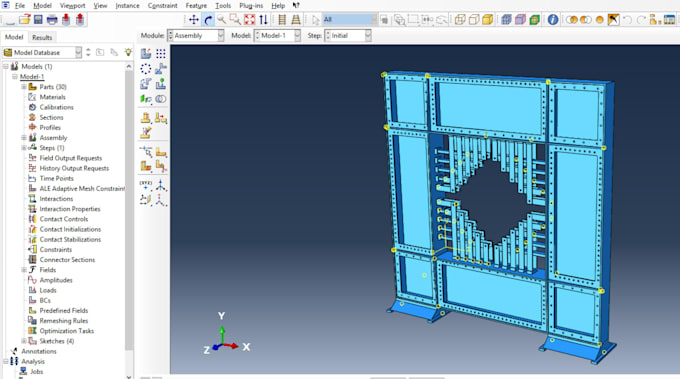Open the Instance menu

127,6
